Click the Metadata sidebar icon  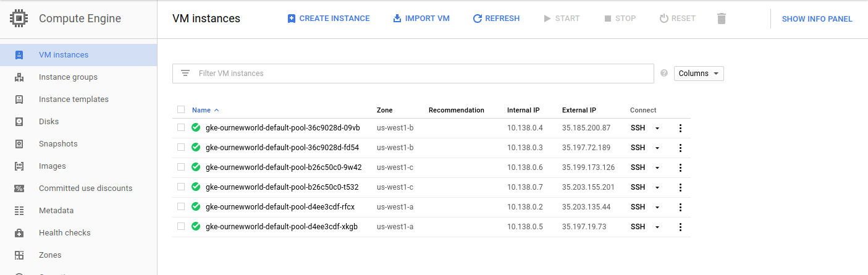click(x=19, y=211)
